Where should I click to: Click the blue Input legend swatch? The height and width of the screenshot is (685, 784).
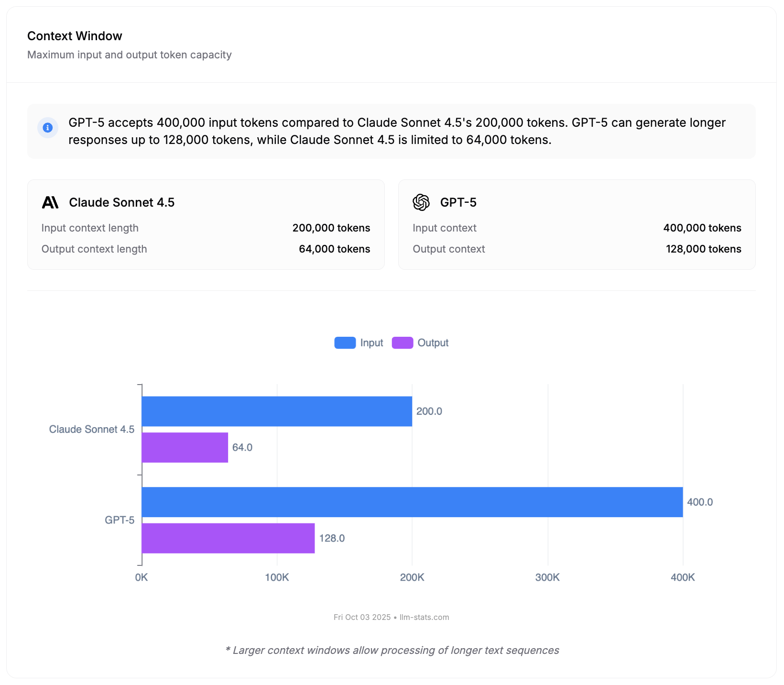click(x=344, y=342)
